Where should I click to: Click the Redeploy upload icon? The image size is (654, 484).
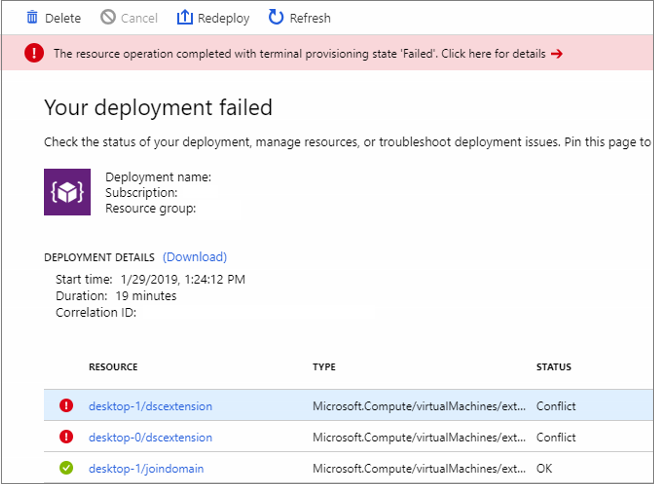(184, 18)
